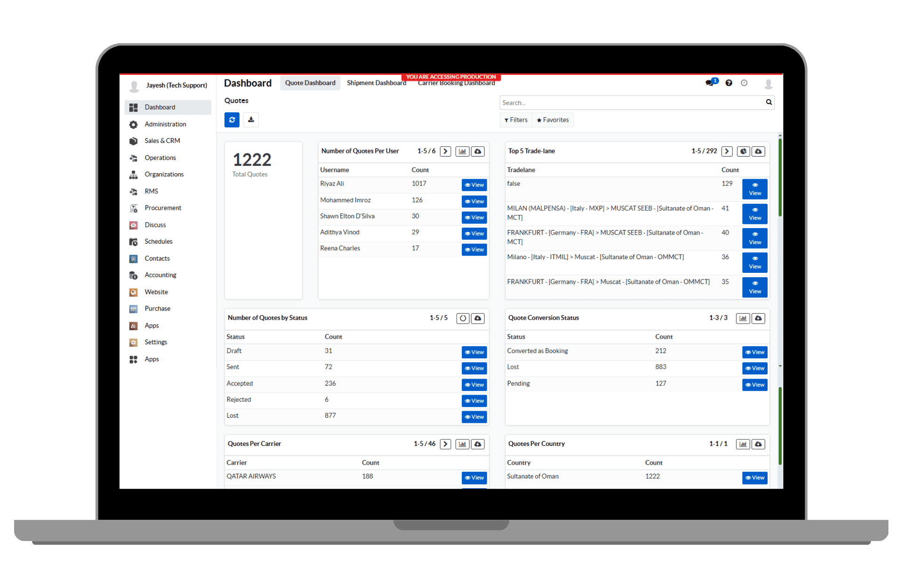Screen dimensions: 903x588
Task: Click the blue refresh quotes icon
Action: [232, 120]
